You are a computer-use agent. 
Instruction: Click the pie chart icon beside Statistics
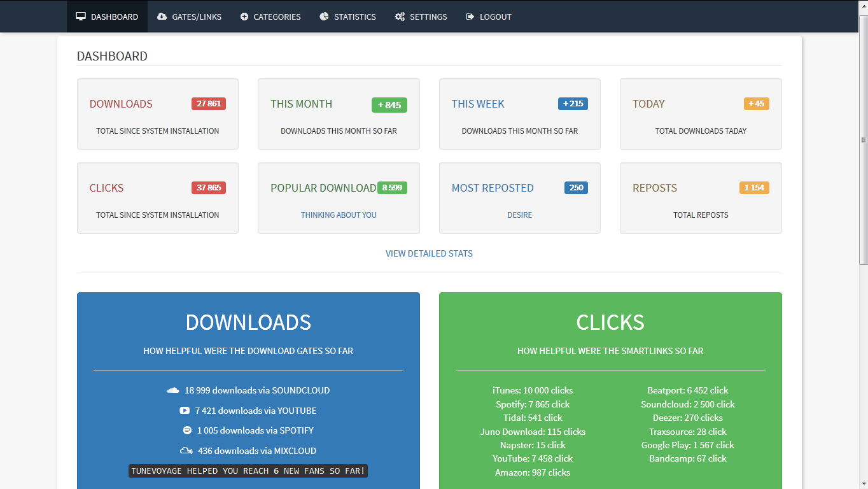pos(325,17)
